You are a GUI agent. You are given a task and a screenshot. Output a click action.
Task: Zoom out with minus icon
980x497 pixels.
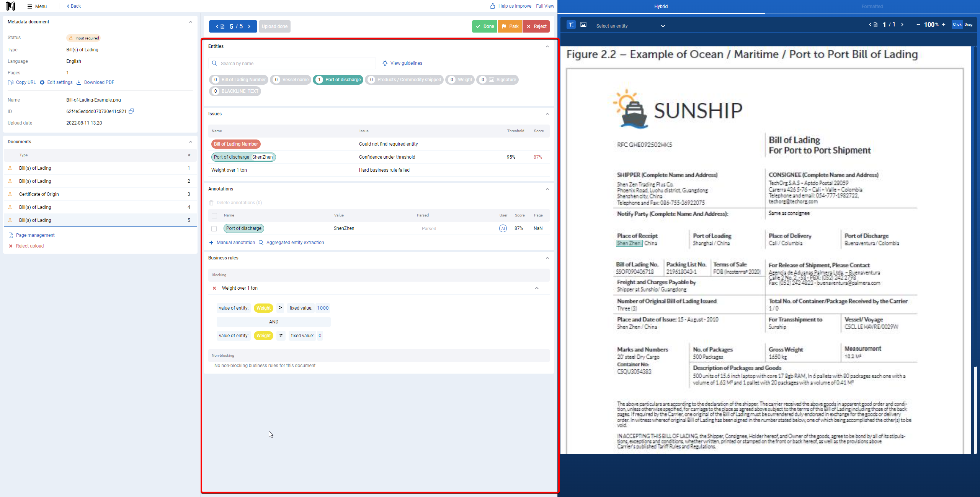tap(918, 25)
